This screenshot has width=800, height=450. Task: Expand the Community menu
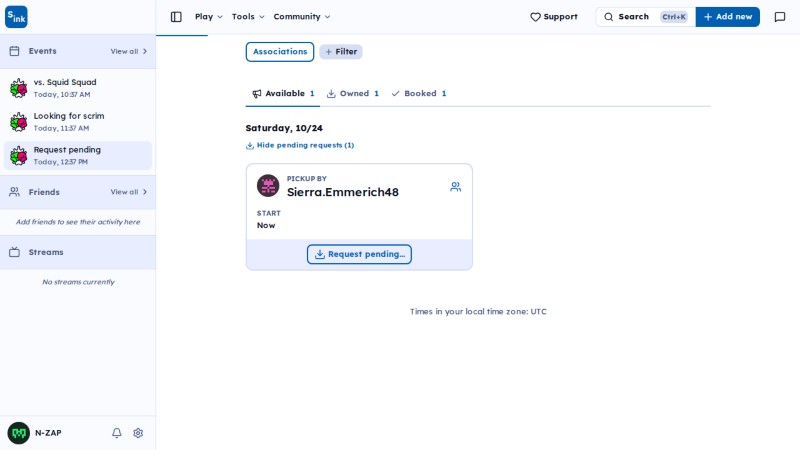click(302, 17)
